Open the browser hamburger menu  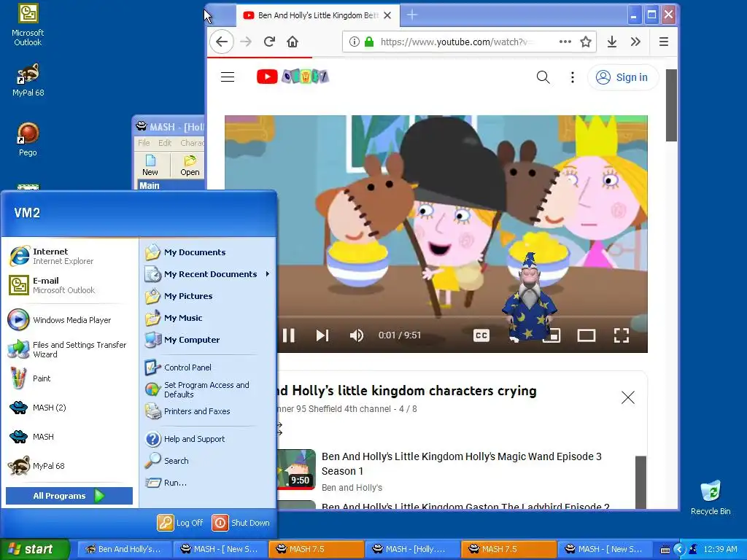664,42
